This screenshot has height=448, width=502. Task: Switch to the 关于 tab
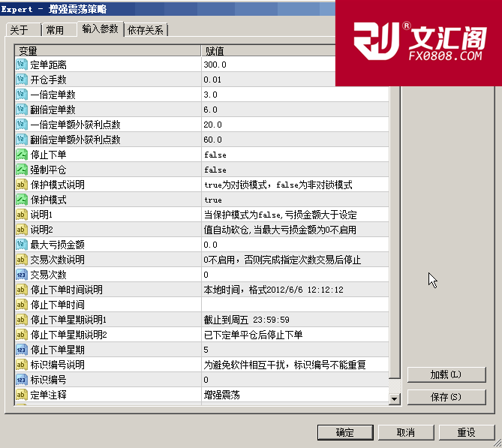coord(20,30)
